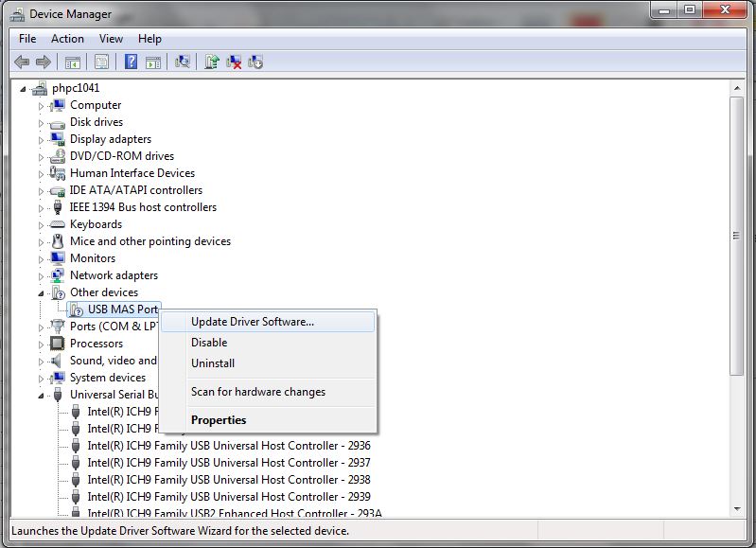Click the USB MAS Port unknown device icon
This screenshot has height=548, width=756.
75,309
